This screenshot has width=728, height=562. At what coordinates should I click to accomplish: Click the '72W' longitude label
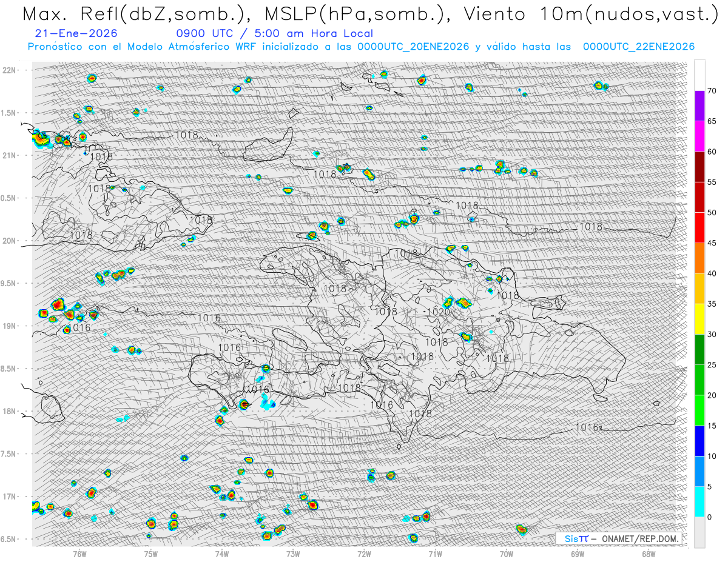click(x=364, y=554)
